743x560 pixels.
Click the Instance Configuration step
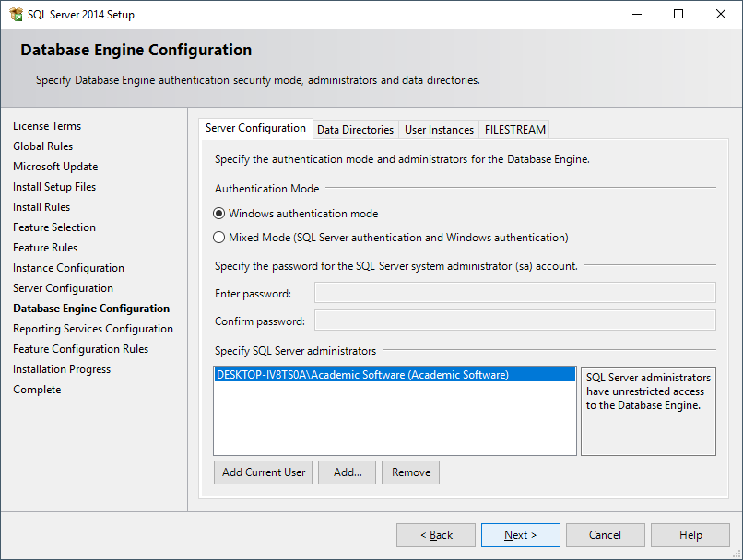tap(68, 268)
